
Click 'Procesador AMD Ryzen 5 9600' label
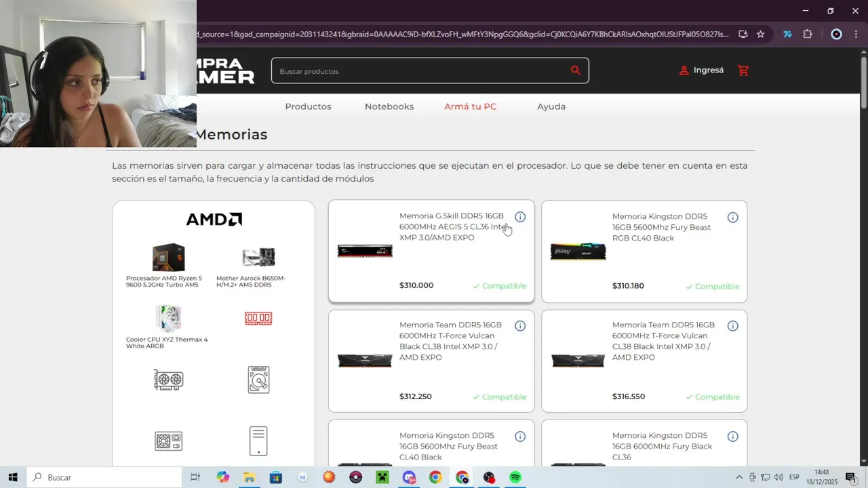pyautogui.click(x=164, y=281)
